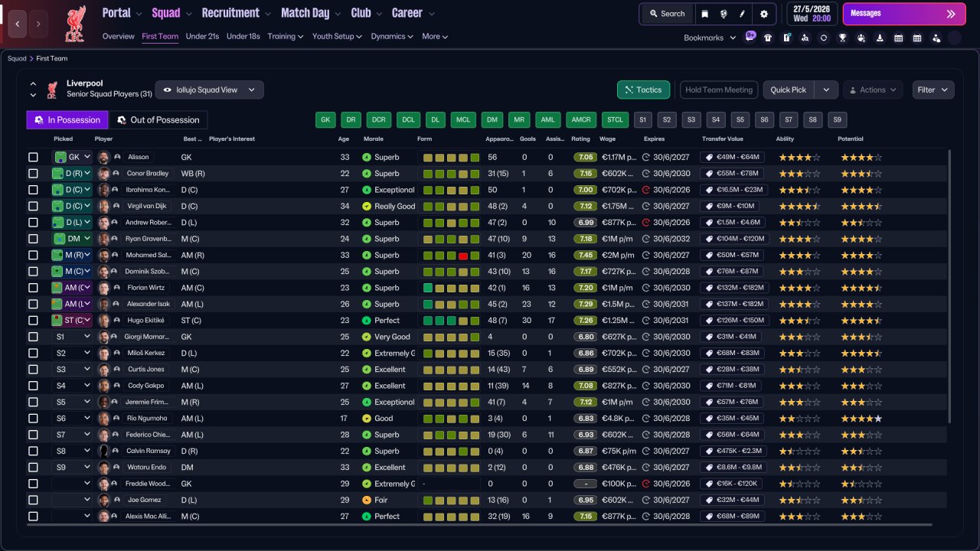The image size is (980, 551).
Task: Tick the checkbox for Alisson's row
Action: (33, 157)
